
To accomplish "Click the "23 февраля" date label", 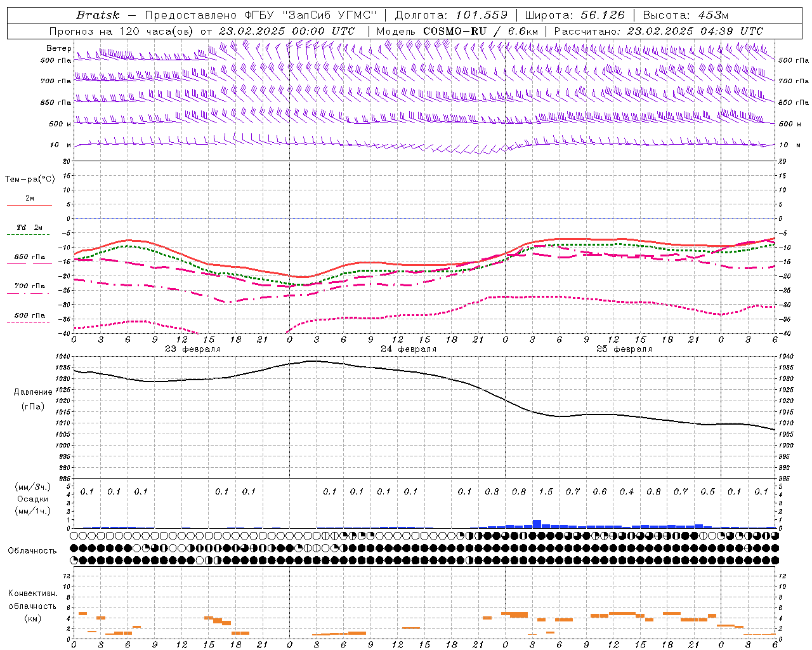I will (x=193, y=349).
